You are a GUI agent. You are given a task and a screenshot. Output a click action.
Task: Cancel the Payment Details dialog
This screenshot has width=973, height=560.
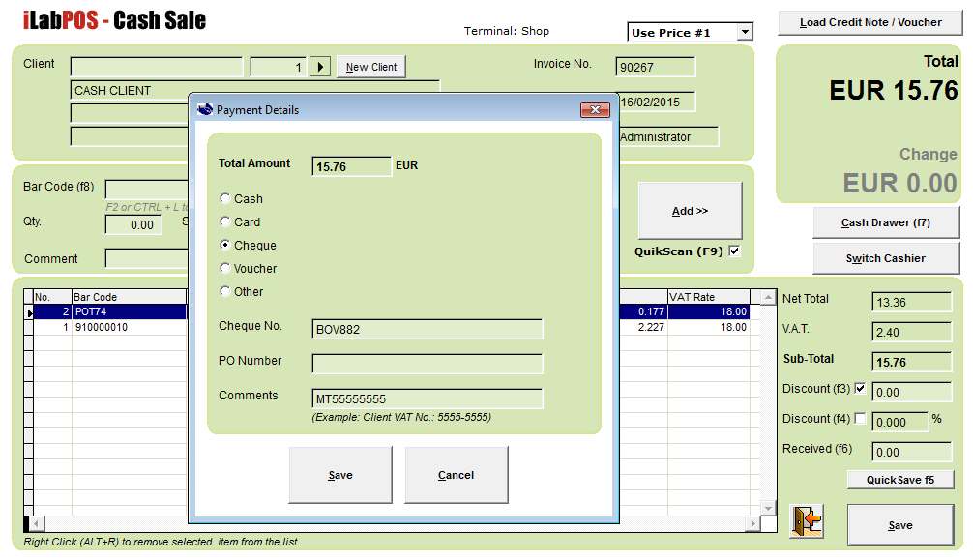pos(456,475)
